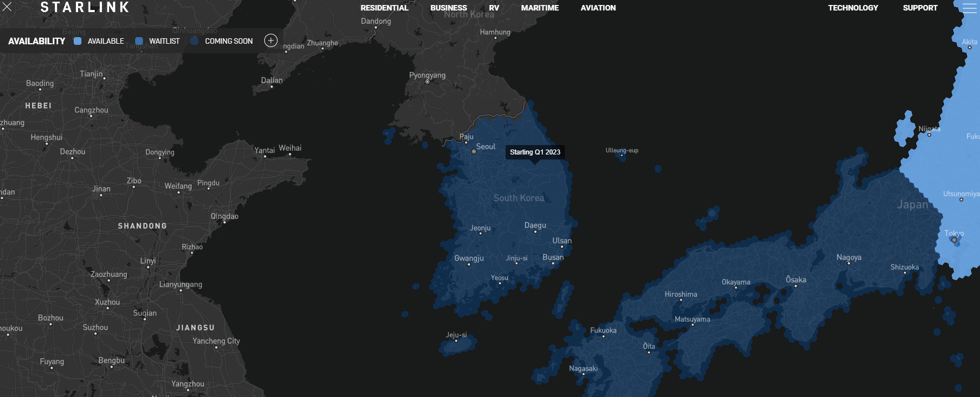
Task: Close the map with the X icon
Action: [x=7, y=7]
